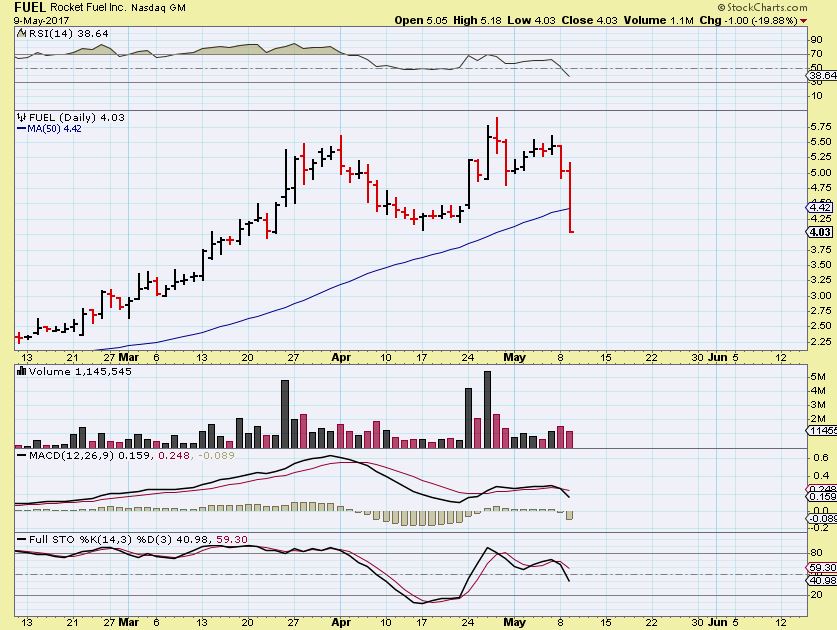The width and height of the screenshot is (837, 630).
Task: Click the late-March tall volume bar
Action: 285,414
